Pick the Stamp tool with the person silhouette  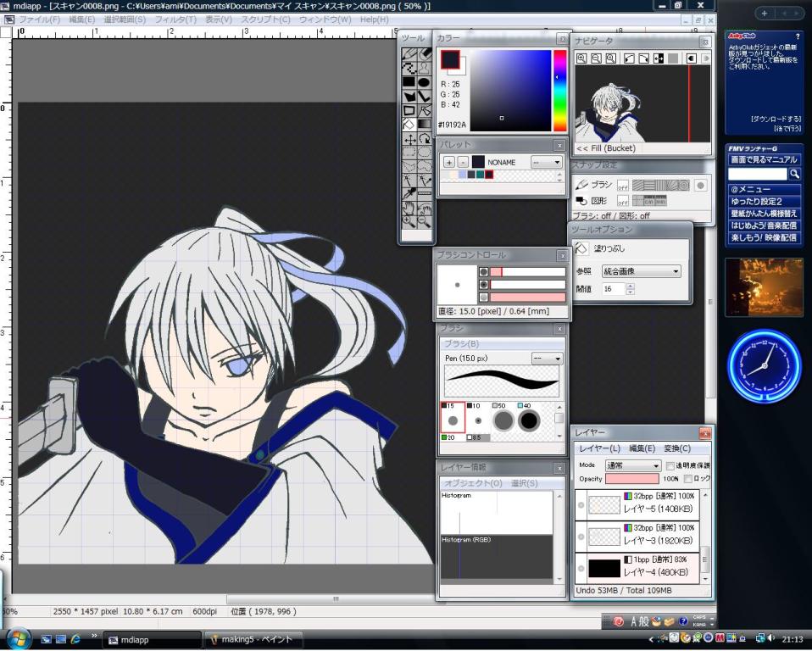[x=425, y=68]
